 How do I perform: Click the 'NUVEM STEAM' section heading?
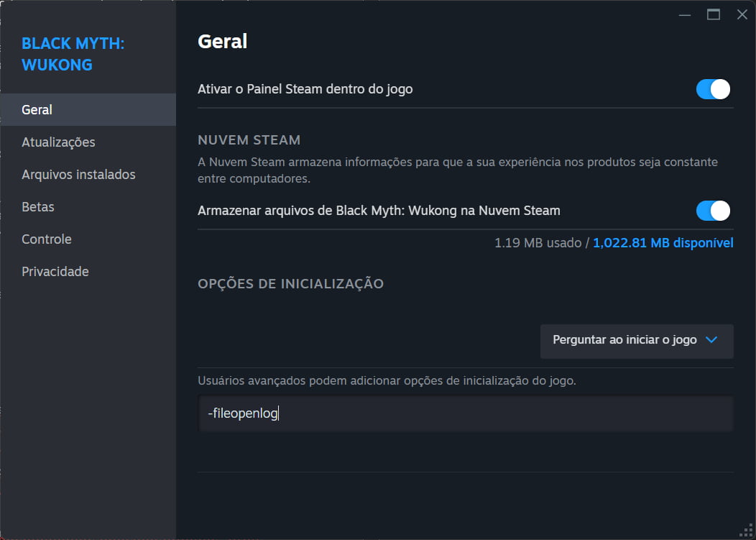tap(249, 140)
